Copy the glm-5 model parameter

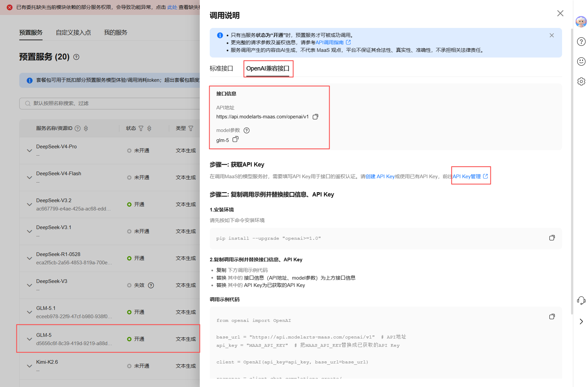[x=235, y=139]
